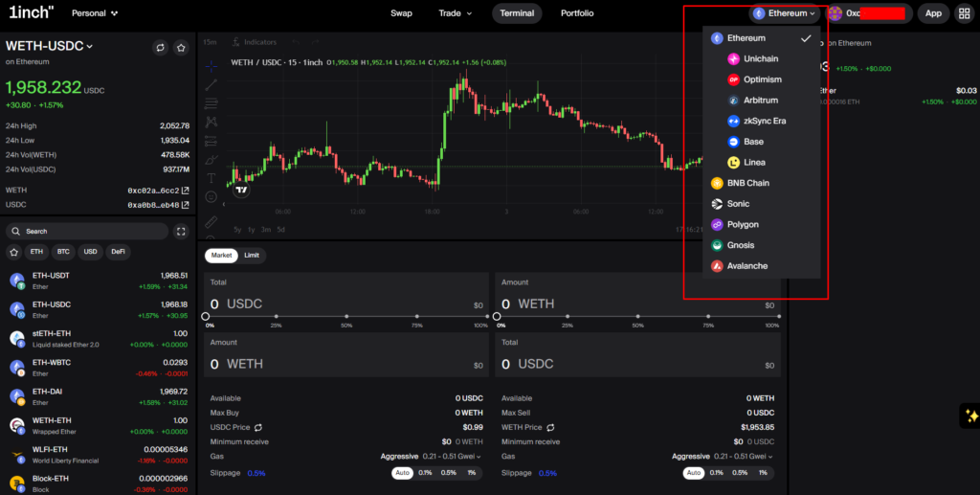Screen dimensions: 980x495
Task: Open the Portfolio tab
Action: 577,13
